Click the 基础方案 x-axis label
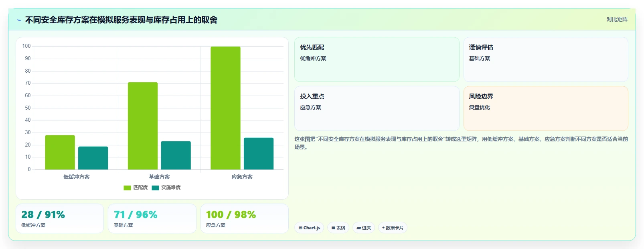 pyautogui.click(x=159, y=177)
